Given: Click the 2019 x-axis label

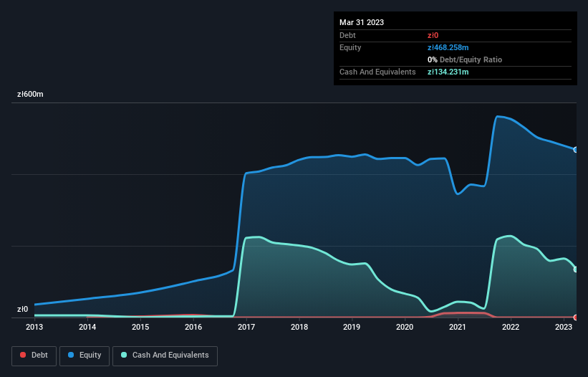Looking at the screenshot, I should [352, 327].
